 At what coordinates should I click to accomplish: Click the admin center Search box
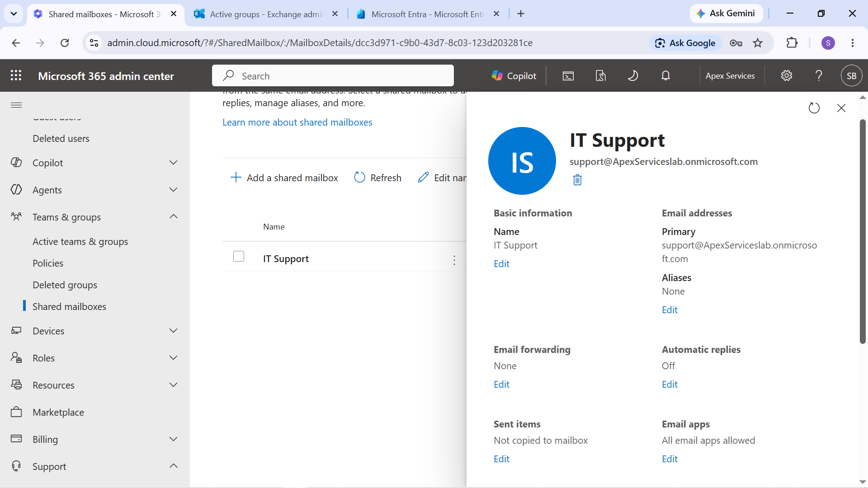tap(333, 76)
